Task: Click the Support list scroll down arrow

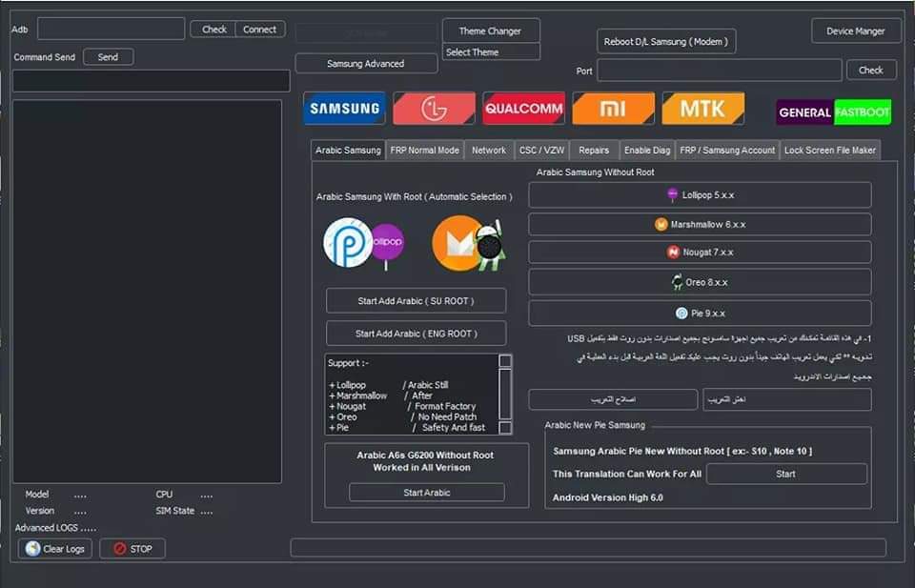Action: coord(505,428)
